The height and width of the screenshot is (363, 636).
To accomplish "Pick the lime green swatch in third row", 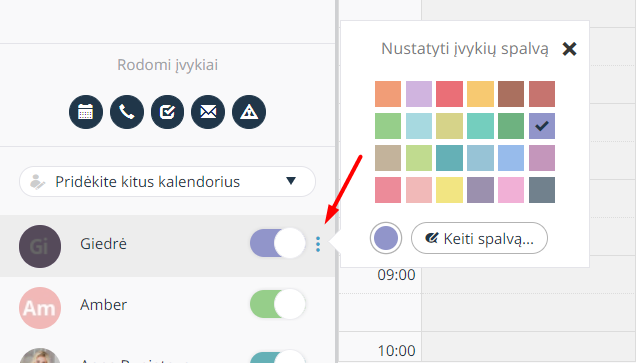I will pos(419,158).
